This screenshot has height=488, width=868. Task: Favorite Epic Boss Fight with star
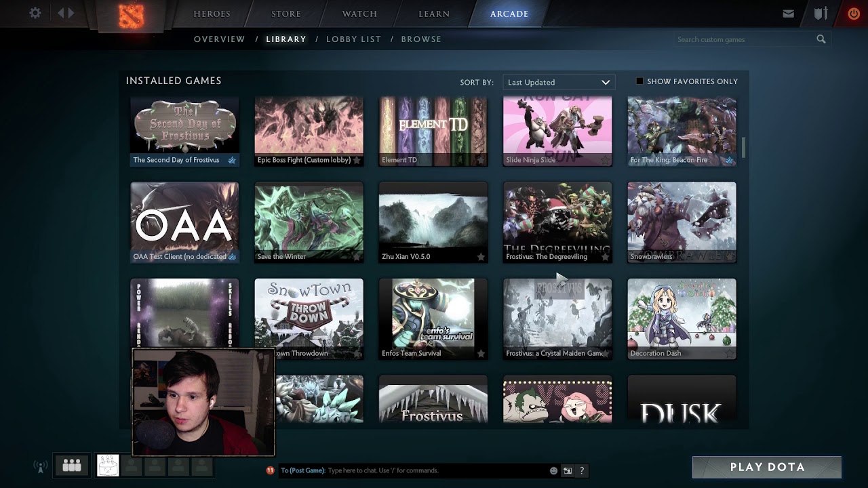pos(357,161)
